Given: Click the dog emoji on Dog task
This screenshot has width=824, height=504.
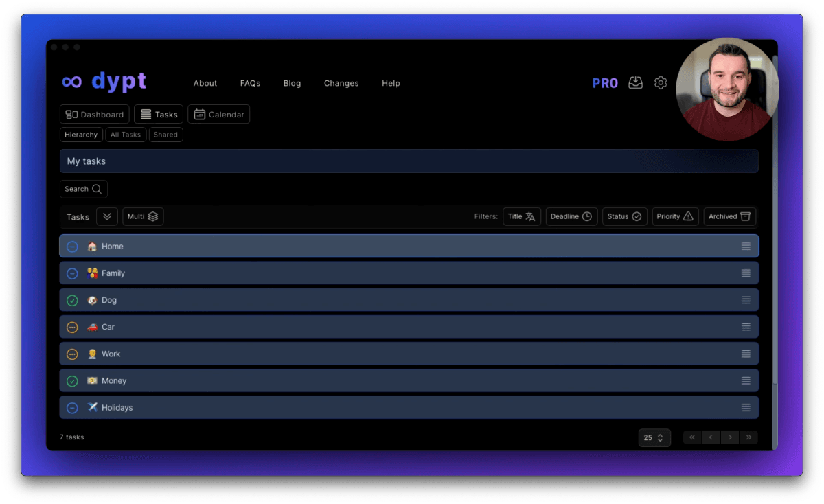Looking at the screenshot, I should click(92, 300).
